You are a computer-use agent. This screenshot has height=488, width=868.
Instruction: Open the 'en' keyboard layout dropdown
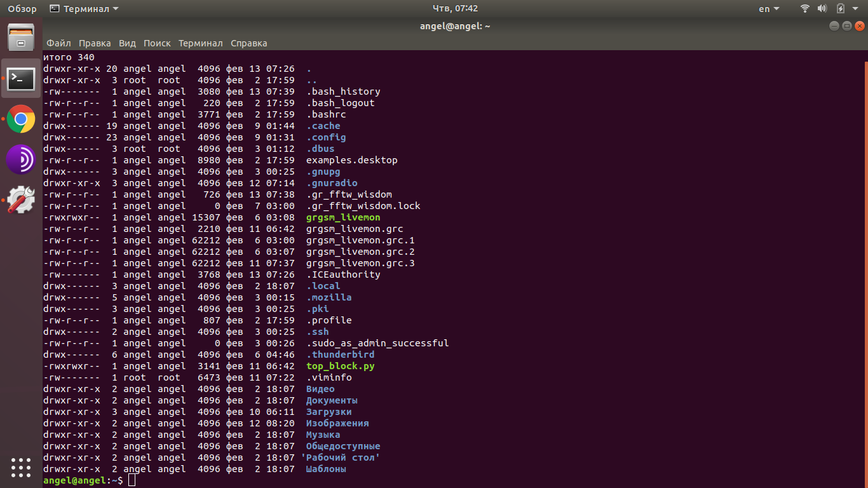768,8
